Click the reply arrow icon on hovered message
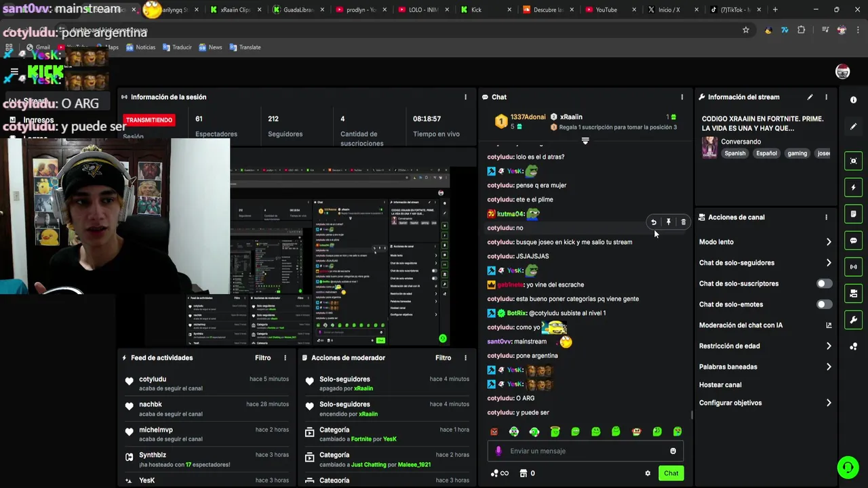 click(x=654, y=222)
